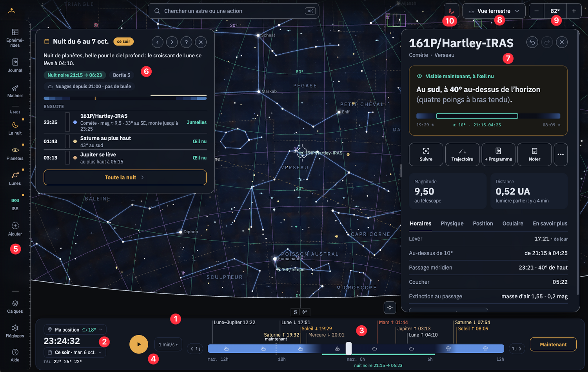This screenshot has height=372, width=588.
Task: Open the Calques layers panel
Action: coord(15,306)
